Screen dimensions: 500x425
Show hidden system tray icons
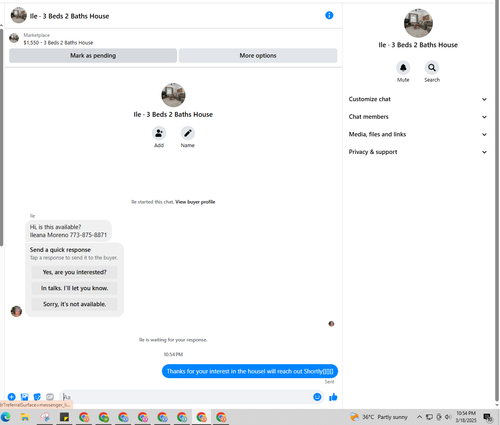tap(419, 417)
